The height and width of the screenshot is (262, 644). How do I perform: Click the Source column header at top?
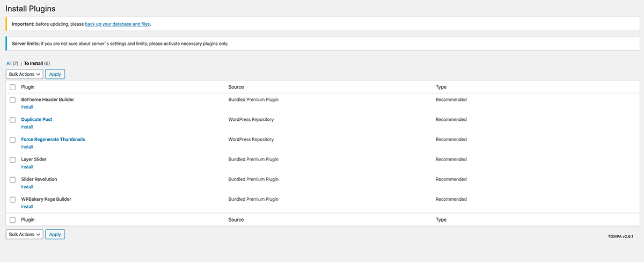point(236,87)
